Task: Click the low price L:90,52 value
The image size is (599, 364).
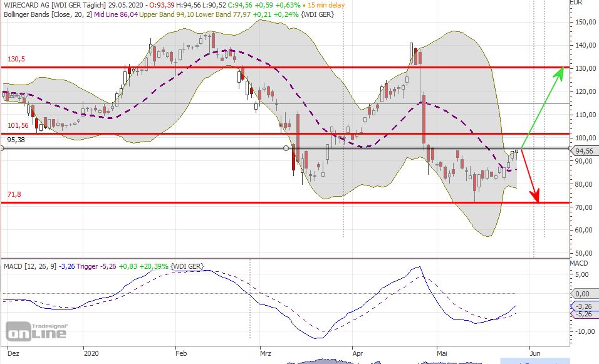Action: (214, 5)
